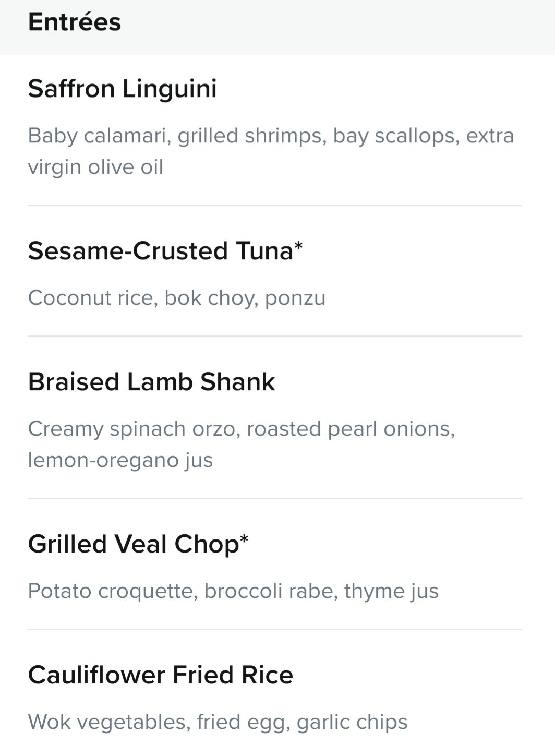The height and width of the screenshot is (756, 555).
Task: Tap the Entrées section header
Action: [75, 22]
